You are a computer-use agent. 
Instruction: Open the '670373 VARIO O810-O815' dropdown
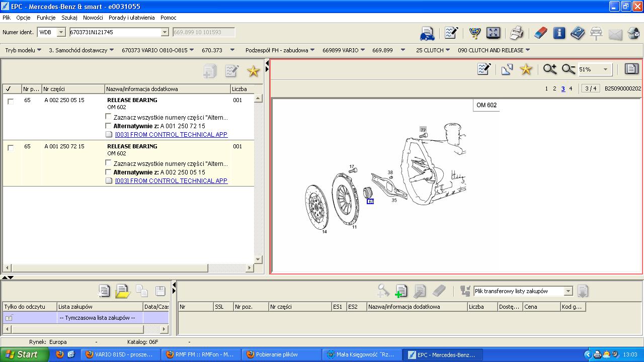coord(158,50)
